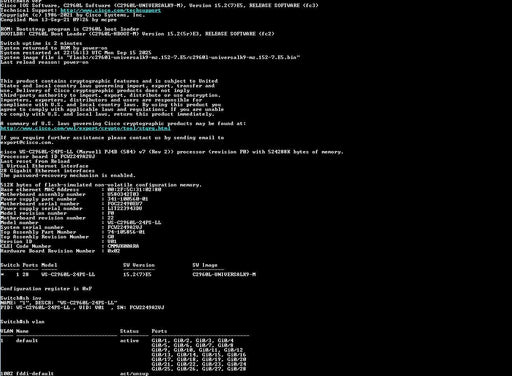Screen dimensions: 512x376
Task: Click the "Switch uptime is 2 minutes" line
Action: 41,43
